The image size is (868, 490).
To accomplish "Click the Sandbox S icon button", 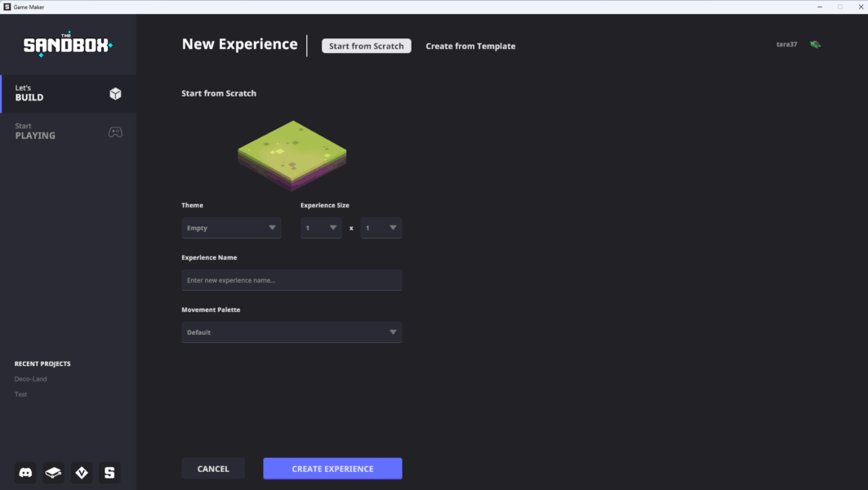I will pos(109,473).
